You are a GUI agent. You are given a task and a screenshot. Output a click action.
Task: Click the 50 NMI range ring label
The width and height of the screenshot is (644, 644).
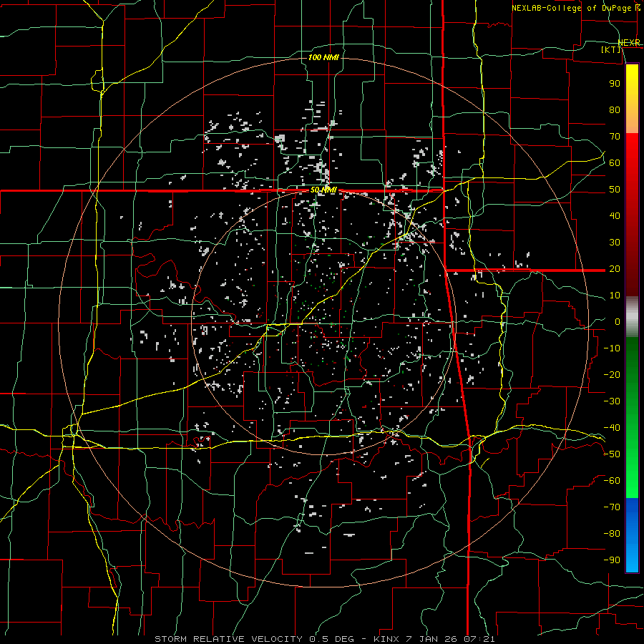point(323,190)
